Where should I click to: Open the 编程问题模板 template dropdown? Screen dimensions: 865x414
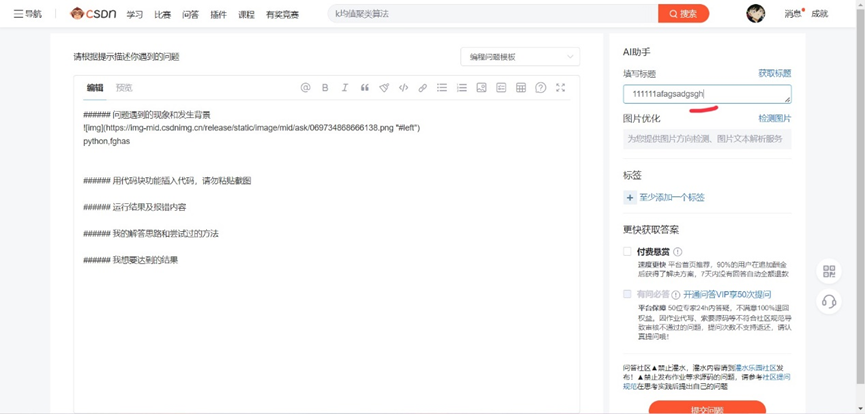[520, 57]
